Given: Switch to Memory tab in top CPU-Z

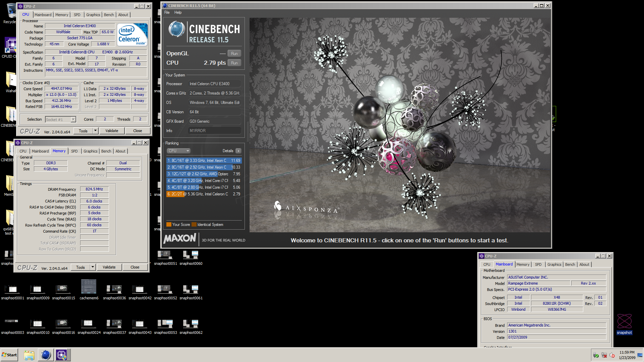Looking at the screenshot, I should point(62,15).
